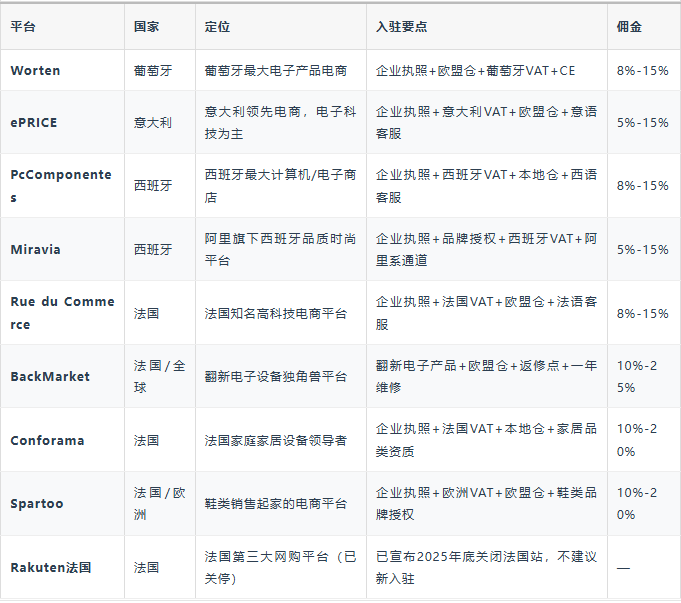
Task: Click BackMarket requirement cell with 一年维修
Action: click(x=486, y=376)
